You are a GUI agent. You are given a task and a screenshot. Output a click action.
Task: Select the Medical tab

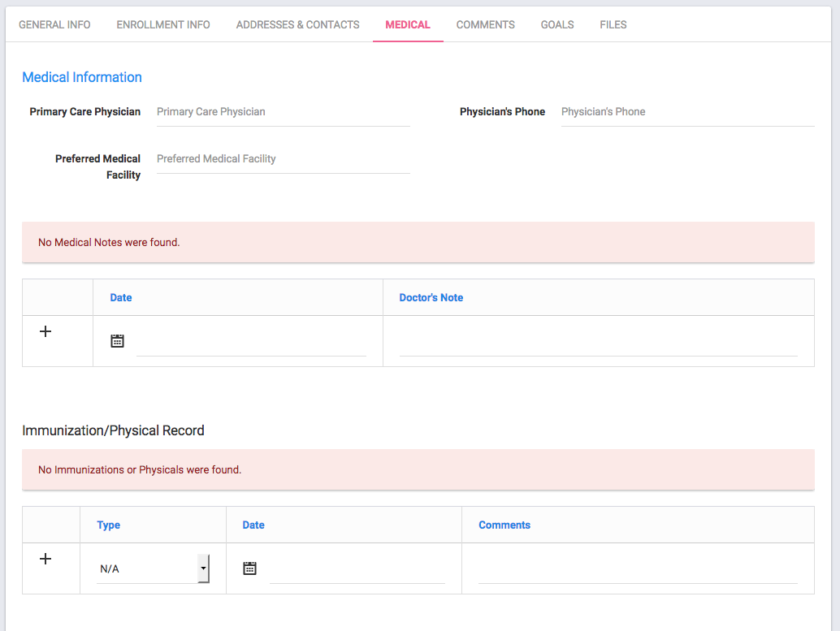pos(408,24)
